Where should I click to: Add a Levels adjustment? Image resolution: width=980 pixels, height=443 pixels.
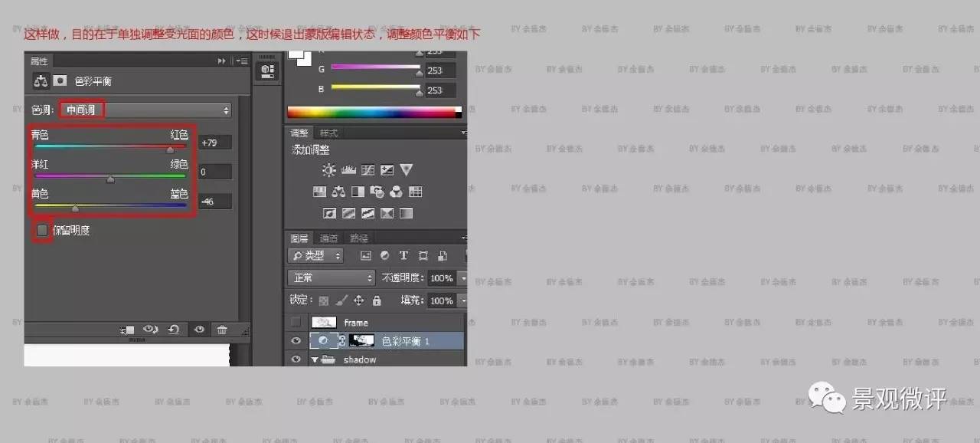pos(348,170)
